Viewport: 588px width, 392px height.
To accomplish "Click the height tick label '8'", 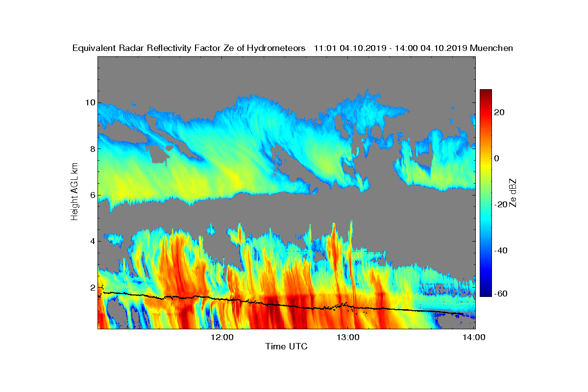I will pos(92,149).
